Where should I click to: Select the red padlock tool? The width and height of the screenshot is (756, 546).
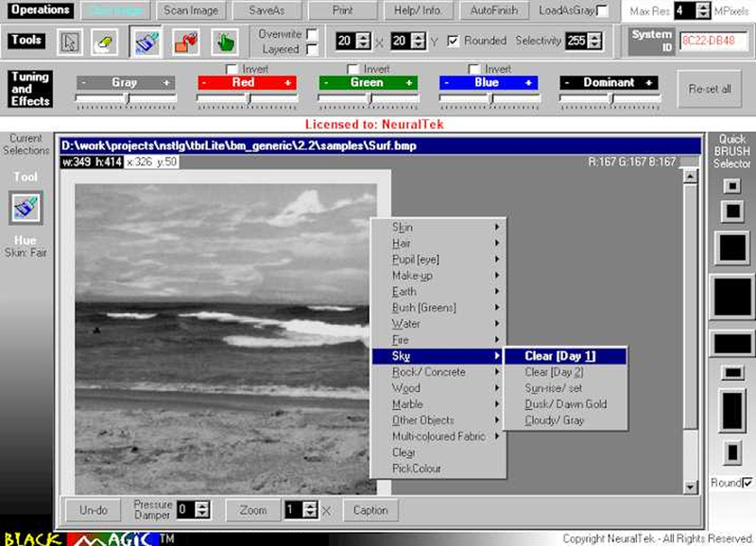point(184,42)
